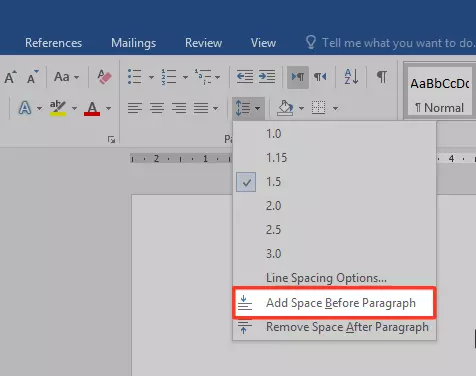
Task: Switch to the Review tab
Action: 203,43
